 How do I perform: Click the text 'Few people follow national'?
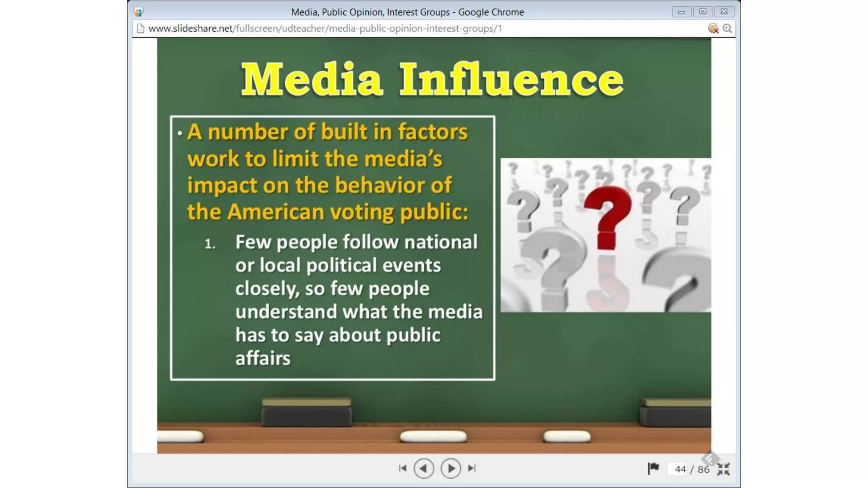pyautogui.click(x=356, y=242)
